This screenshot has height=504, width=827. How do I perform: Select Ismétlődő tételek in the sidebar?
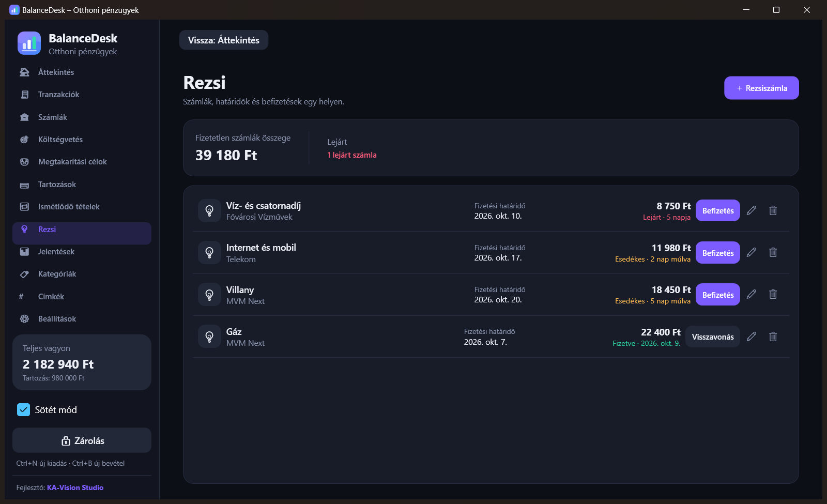[82, 207]
